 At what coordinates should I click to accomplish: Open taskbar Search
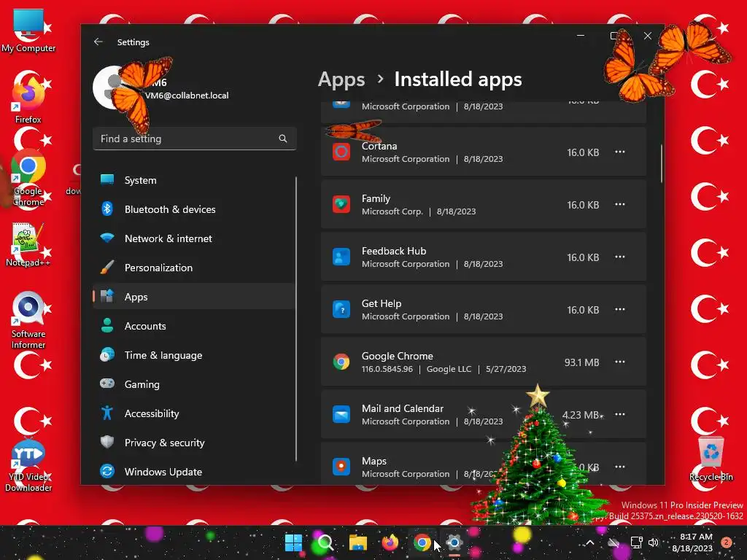pyautogui.click(x=325, y=542)
